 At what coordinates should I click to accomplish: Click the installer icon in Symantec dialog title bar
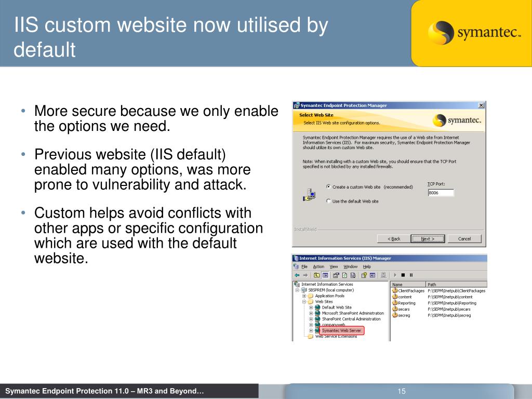pyautogui.click(x=297, y=105)
